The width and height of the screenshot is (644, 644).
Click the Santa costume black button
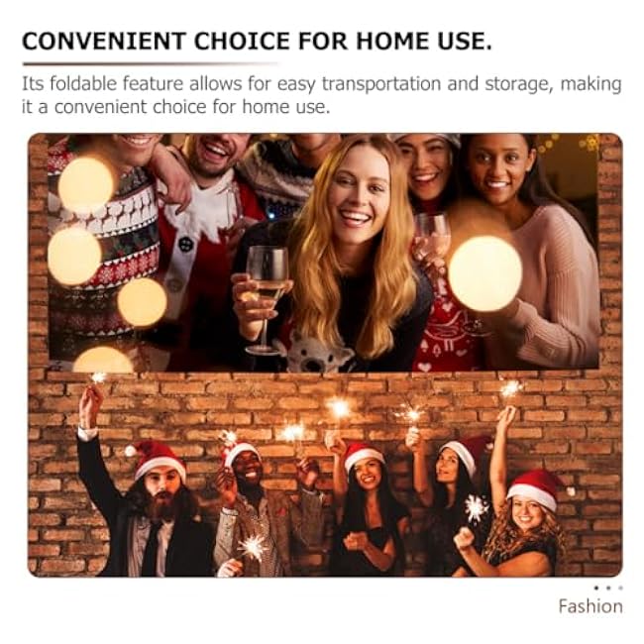185,245
